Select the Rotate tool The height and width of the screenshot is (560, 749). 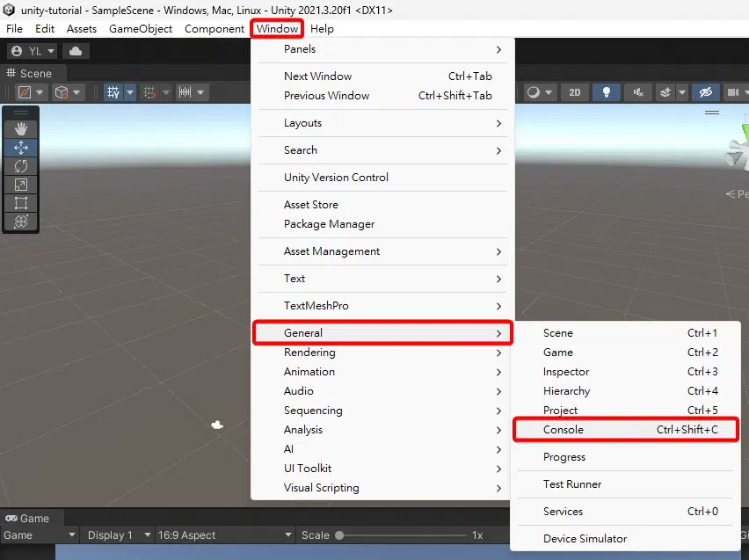[x=20, y=166]
